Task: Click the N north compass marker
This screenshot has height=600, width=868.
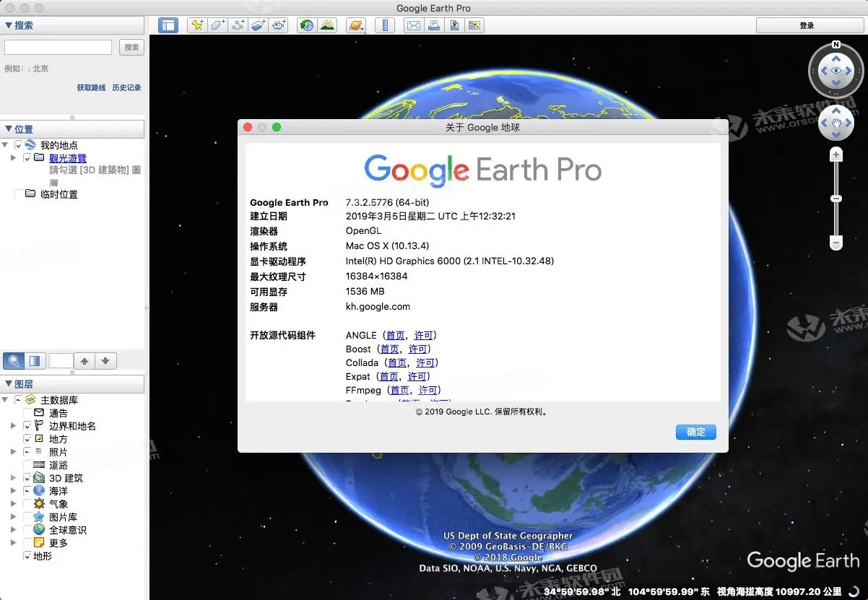Action: (836, 45)
